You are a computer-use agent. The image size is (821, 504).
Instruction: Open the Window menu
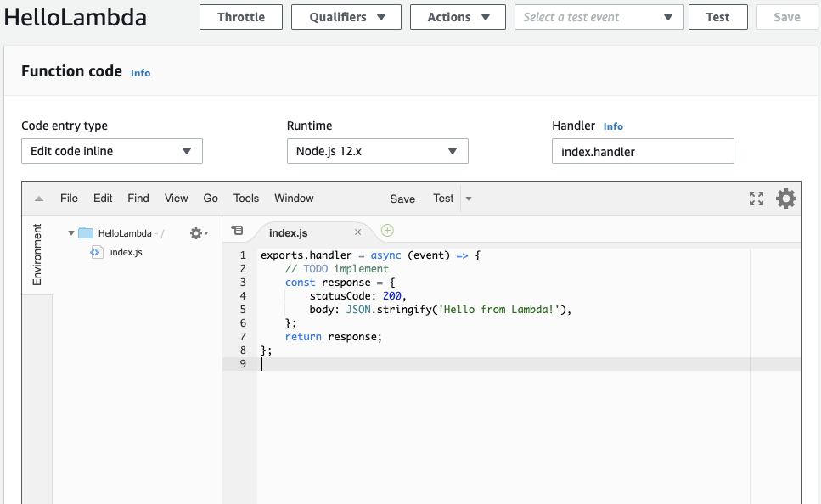(x=294, y=199)
